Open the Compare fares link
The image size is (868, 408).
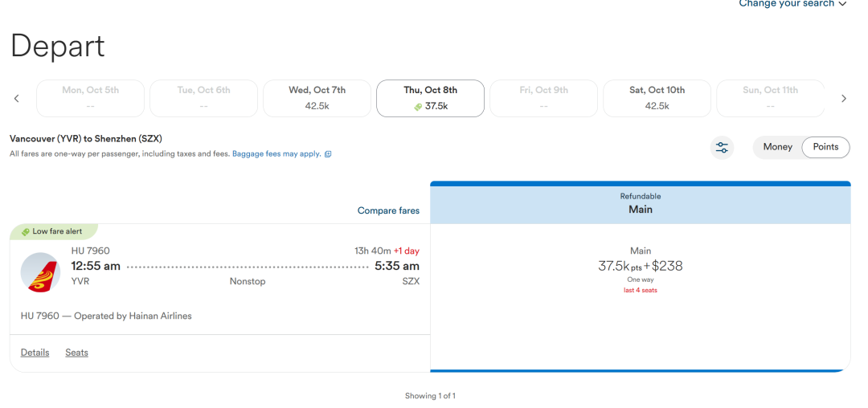click(389, 210)
